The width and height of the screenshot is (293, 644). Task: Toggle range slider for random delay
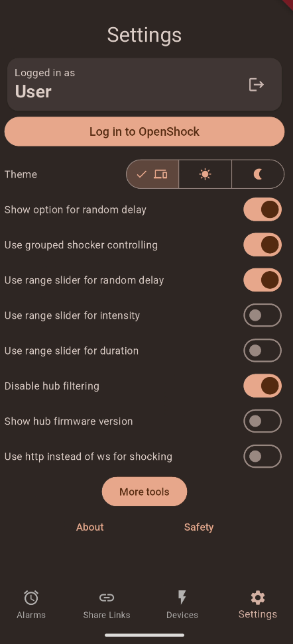tap(263, 280)
